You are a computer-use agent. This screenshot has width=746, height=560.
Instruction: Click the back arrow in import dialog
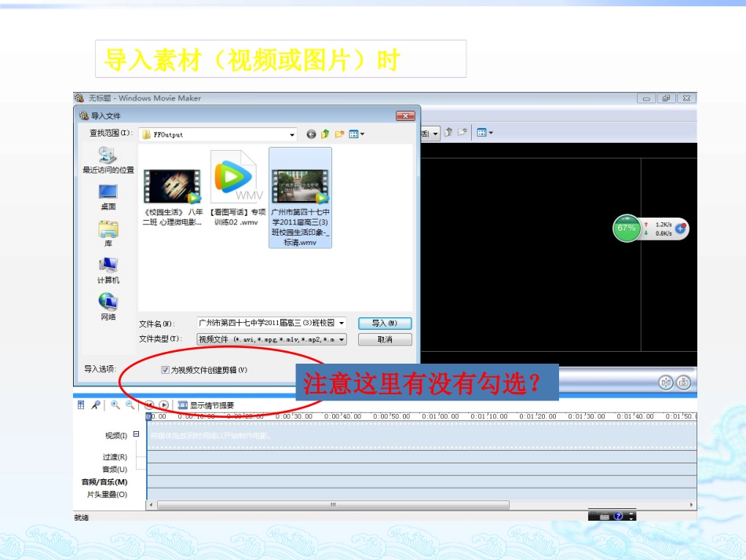[x=311, y=134]
